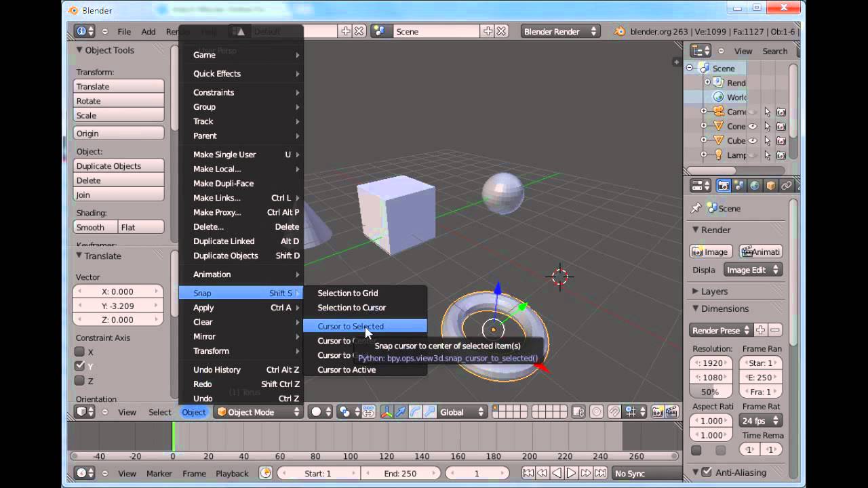
Task: Open the outliner editor type icon
Action: coord(701,51)
